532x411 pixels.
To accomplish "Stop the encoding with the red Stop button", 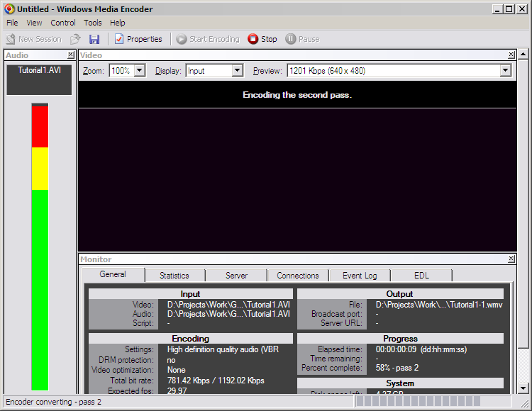I will coord(262,39).
